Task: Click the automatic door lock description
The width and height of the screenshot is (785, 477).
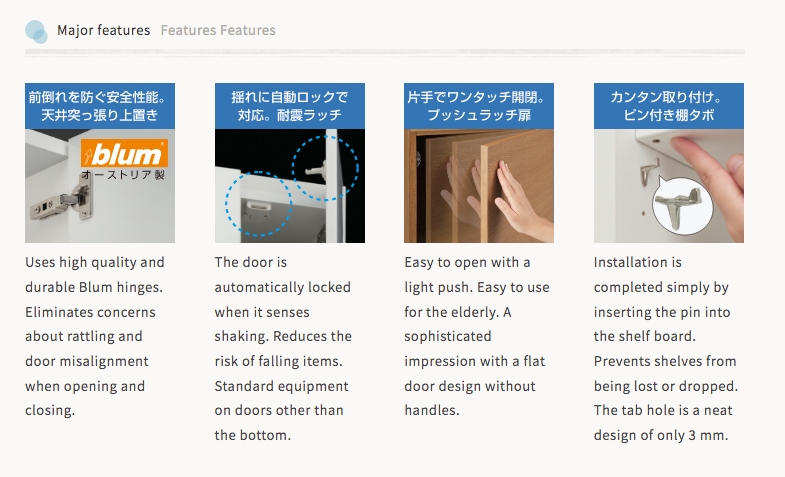Action: [284, 348]
